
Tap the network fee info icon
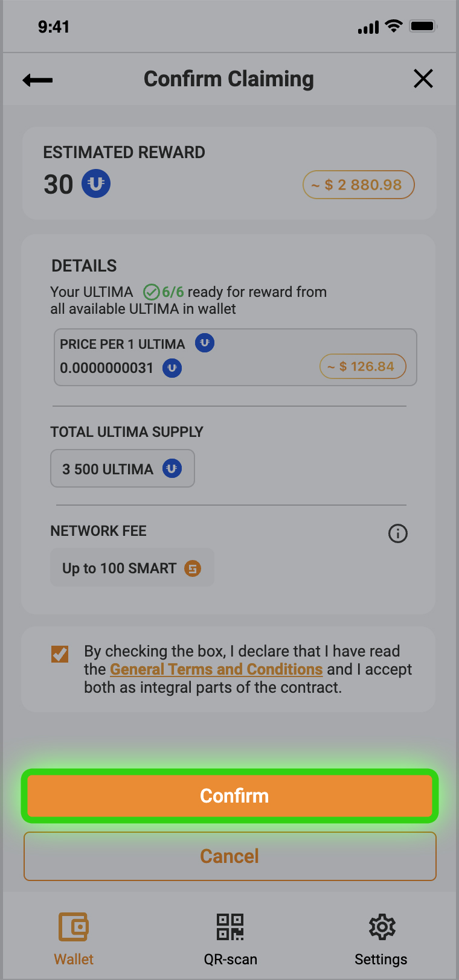[397, 533]
